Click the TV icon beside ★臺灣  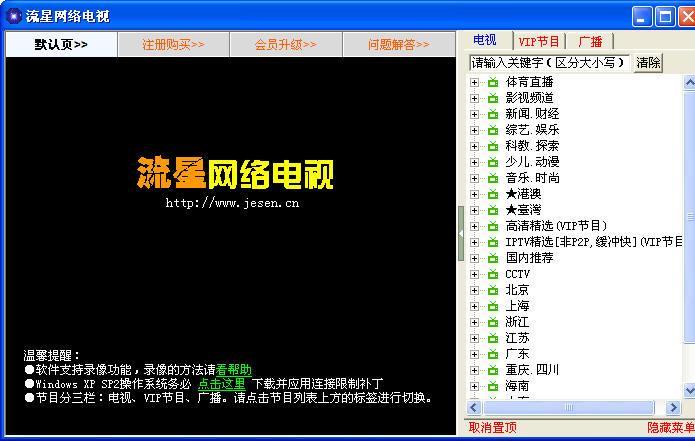point(493,210)
